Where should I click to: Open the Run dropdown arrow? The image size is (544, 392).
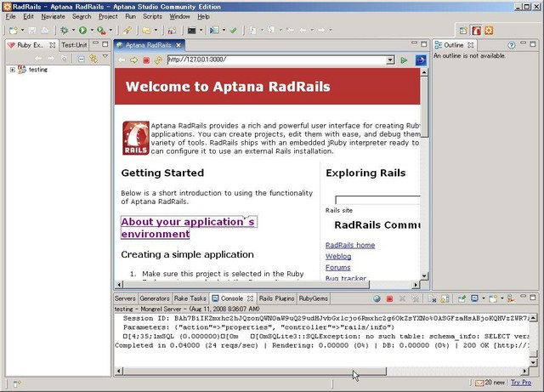coord(92,31)
